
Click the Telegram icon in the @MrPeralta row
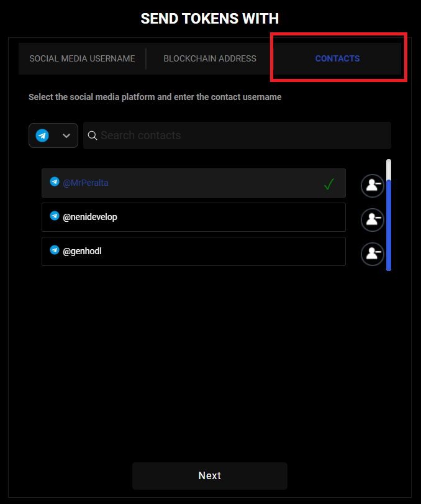pyautogui.click(x=55, y=182)
